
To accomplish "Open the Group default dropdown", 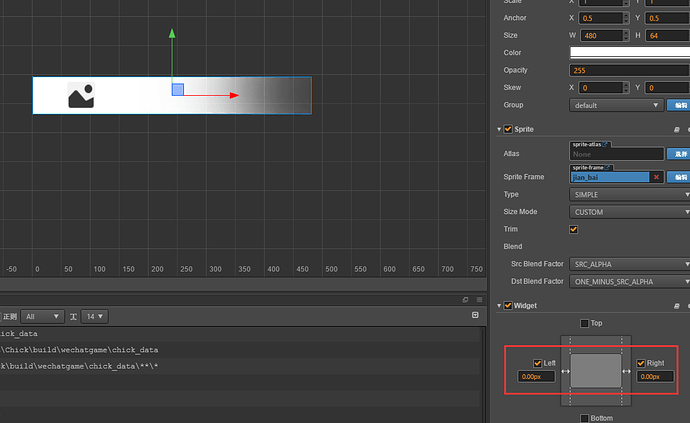I will click(616, 105).
